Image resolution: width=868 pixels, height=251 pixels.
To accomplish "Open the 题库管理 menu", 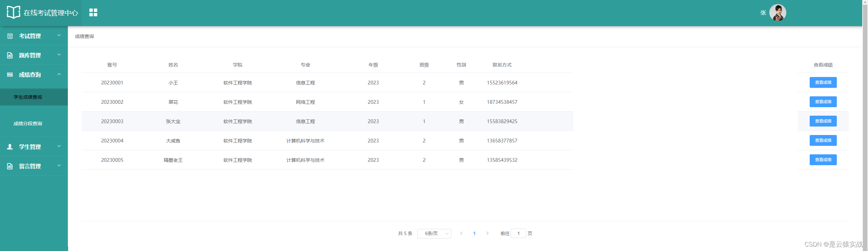I will (34, 55).
